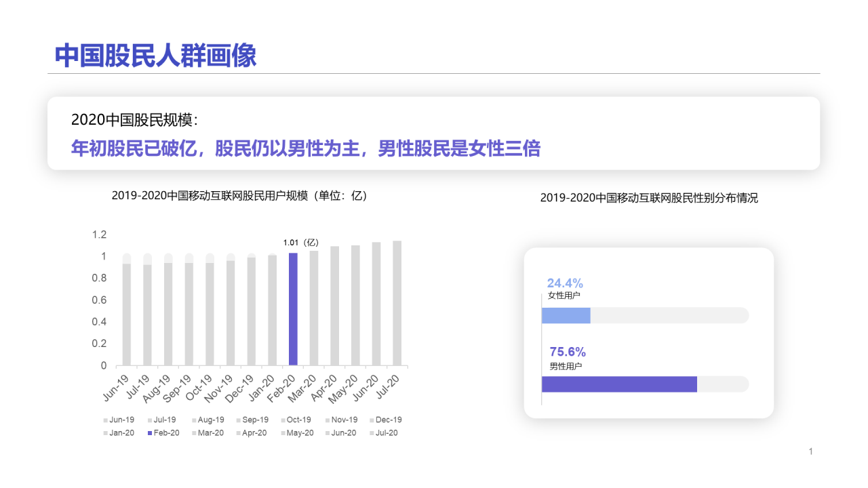
Task: Select the slide title 中国股民人群画像
Action: [155, 56]
